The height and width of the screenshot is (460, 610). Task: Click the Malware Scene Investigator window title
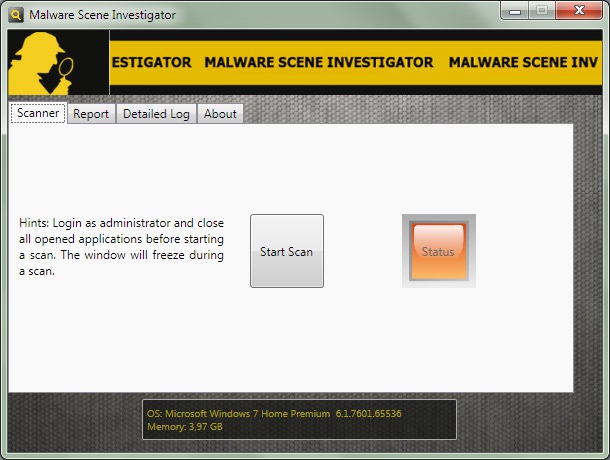pyautogui.click(x=102, y=15)
